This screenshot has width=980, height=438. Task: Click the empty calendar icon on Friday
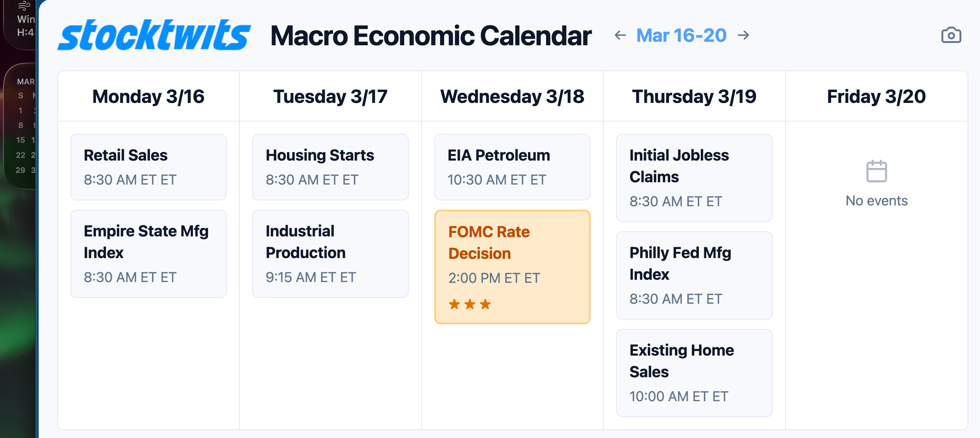(876, 171)
